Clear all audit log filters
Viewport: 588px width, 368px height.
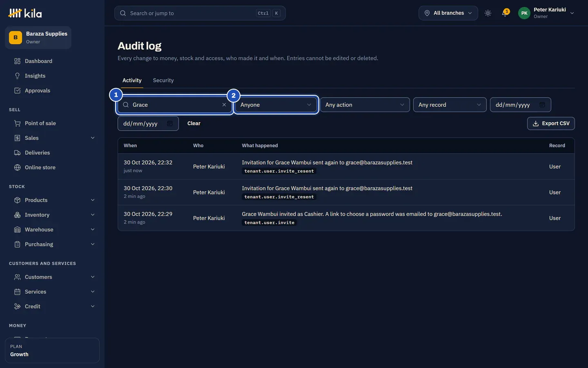coord(194,123)
